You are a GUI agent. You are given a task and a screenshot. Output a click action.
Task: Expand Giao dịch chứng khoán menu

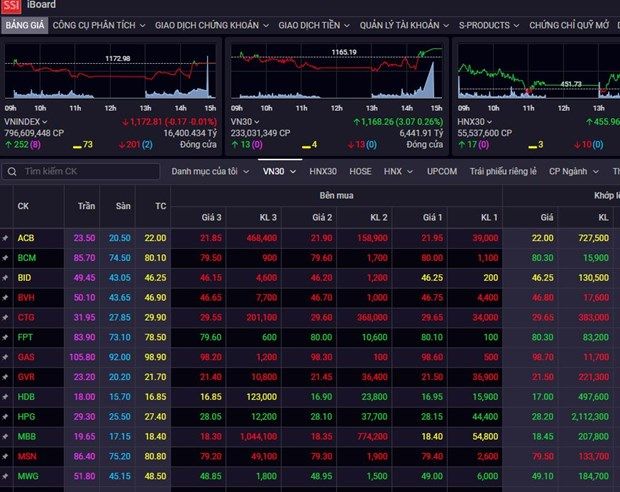pyautogui.click(x=212, y=25)
